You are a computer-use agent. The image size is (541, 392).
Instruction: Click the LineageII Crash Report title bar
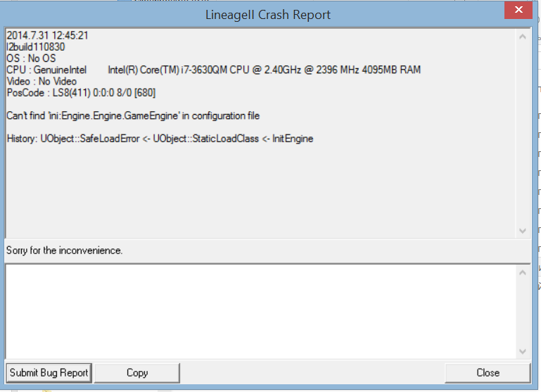(268, 15)
